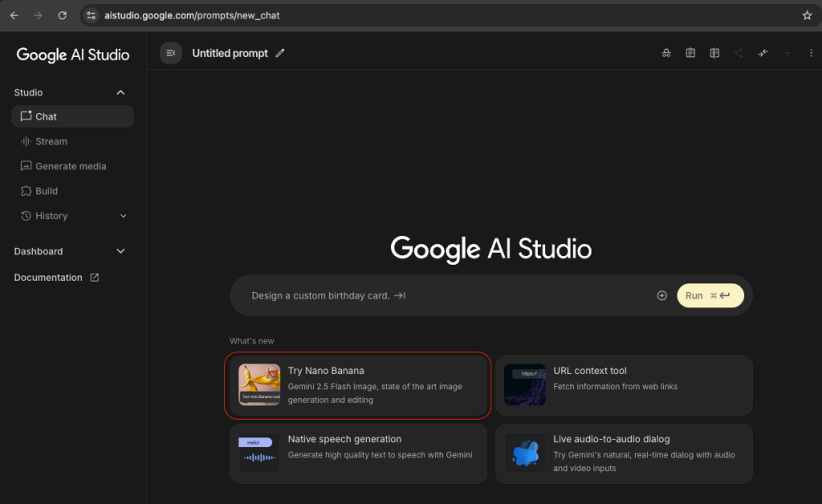Open system instructions clipboard icon
Image resolution: width=822 pixels, height=504 pixels.
(690, 53)
